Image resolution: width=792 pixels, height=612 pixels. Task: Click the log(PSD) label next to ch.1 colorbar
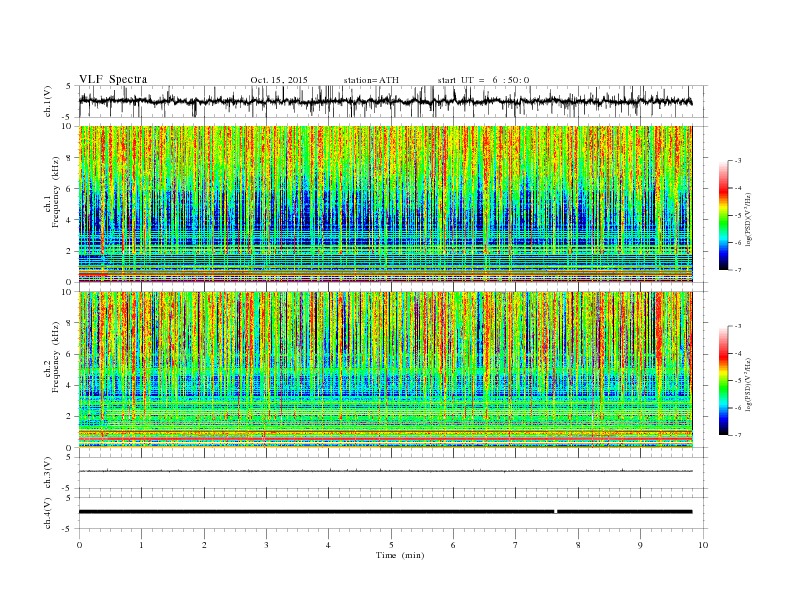748,219
